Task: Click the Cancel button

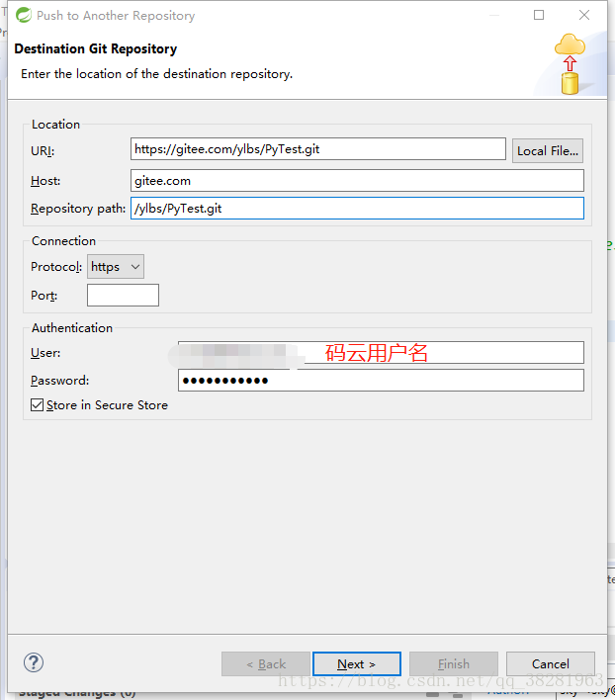Action: coord(551,663)
